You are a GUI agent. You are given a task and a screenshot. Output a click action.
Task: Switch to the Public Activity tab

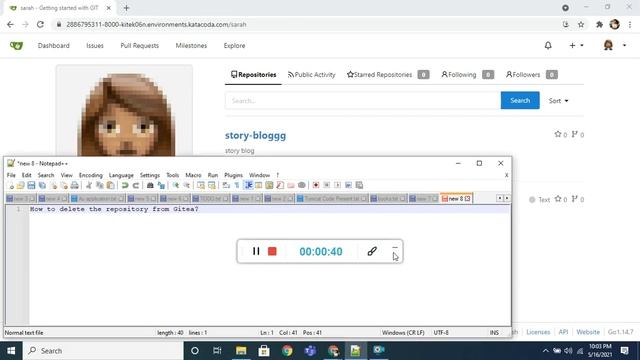click(x=311, y=75)
